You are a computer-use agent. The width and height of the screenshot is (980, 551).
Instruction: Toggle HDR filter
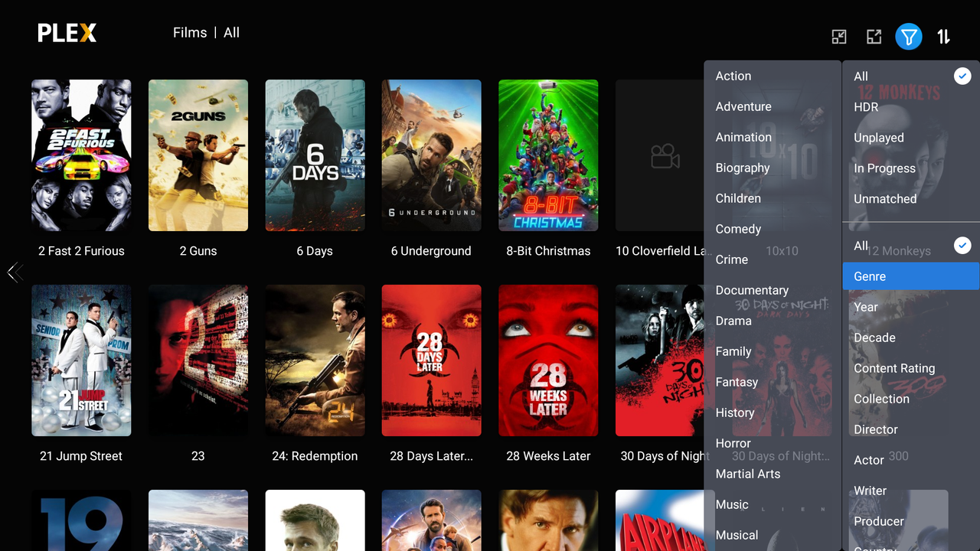click(911, 107)
